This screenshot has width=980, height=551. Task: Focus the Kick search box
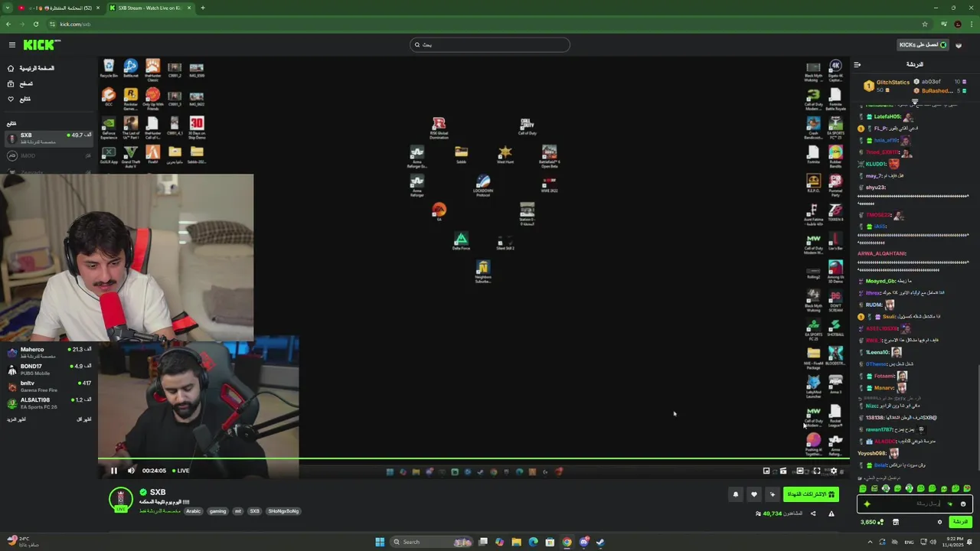tap(490, 44)
